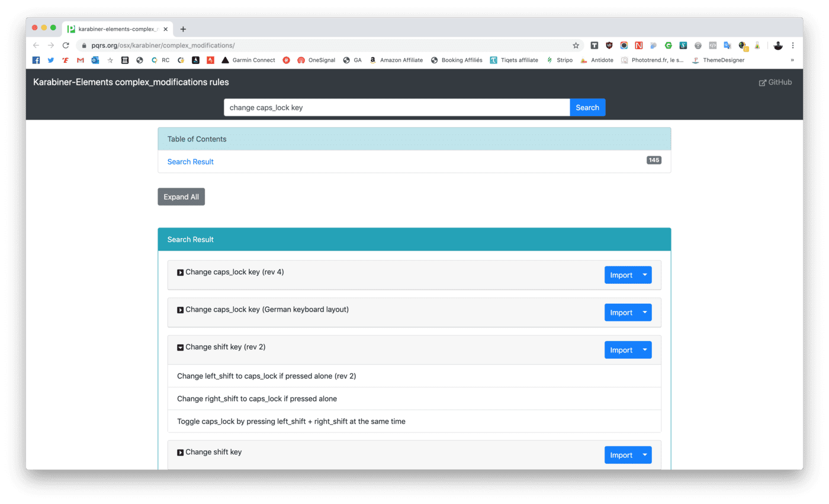The image size is (829, 504).
Task: Click the site lock icon in address bar
Action: coord(83,45)
